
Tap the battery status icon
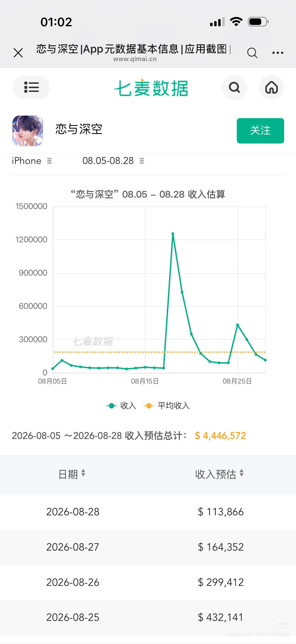(x=258, y=22)
